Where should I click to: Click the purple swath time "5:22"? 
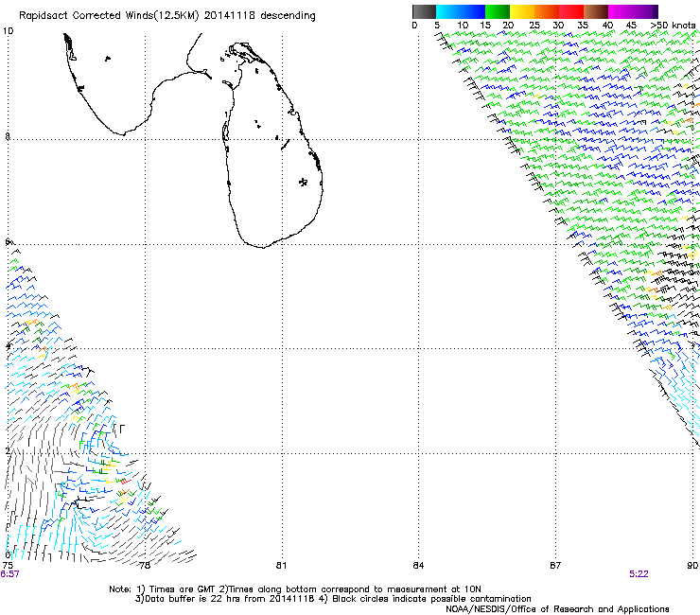[639, 574]
